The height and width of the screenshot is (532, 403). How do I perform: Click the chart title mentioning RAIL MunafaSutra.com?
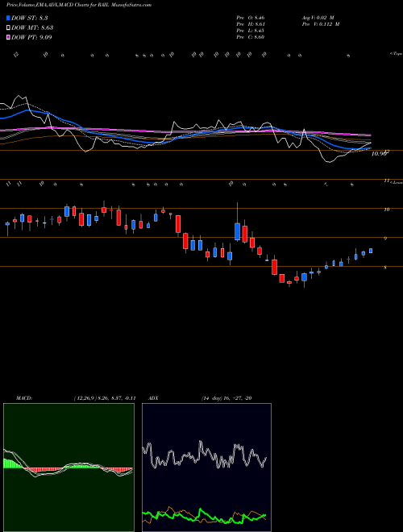point(79,5)
